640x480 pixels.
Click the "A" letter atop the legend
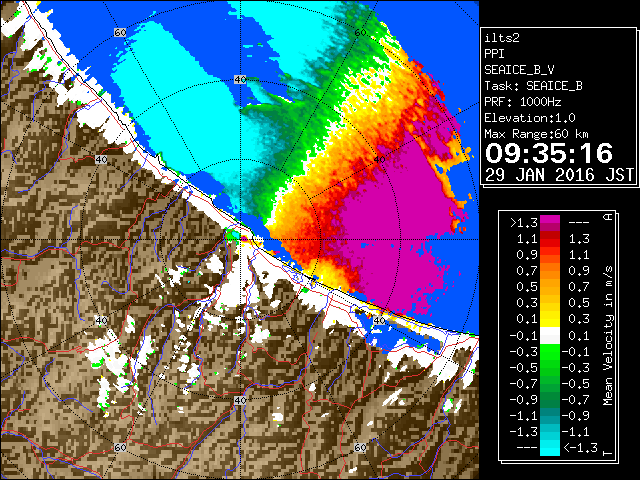(x=608, y=217)
